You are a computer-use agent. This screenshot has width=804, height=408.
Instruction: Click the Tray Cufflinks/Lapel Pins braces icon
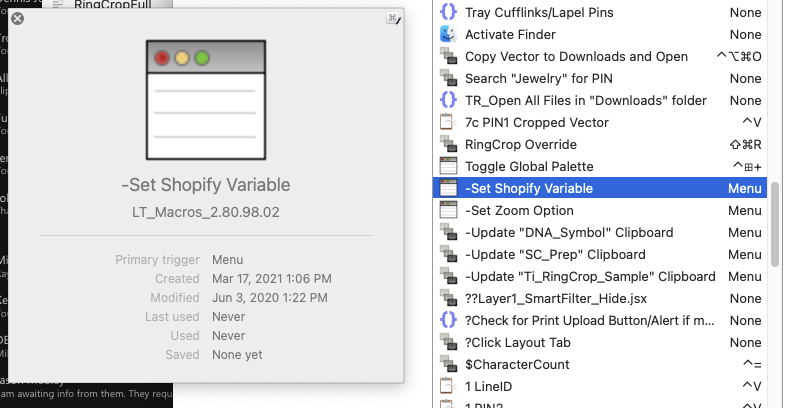pyautogui.click(x=448, y=12)
